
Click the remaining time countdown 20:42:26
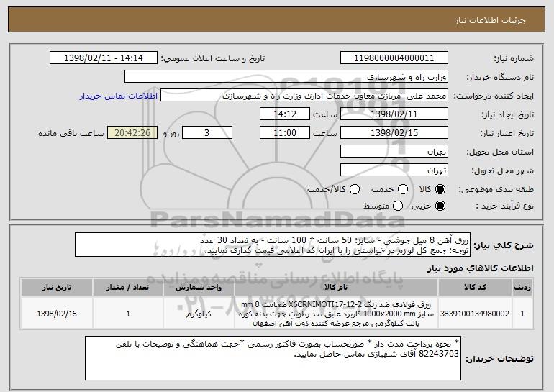(132, 133)
